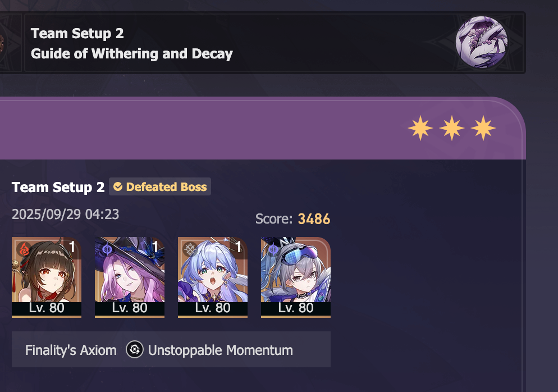
Task: Click the Physical element icon on third character
Action: coord(190,249)
